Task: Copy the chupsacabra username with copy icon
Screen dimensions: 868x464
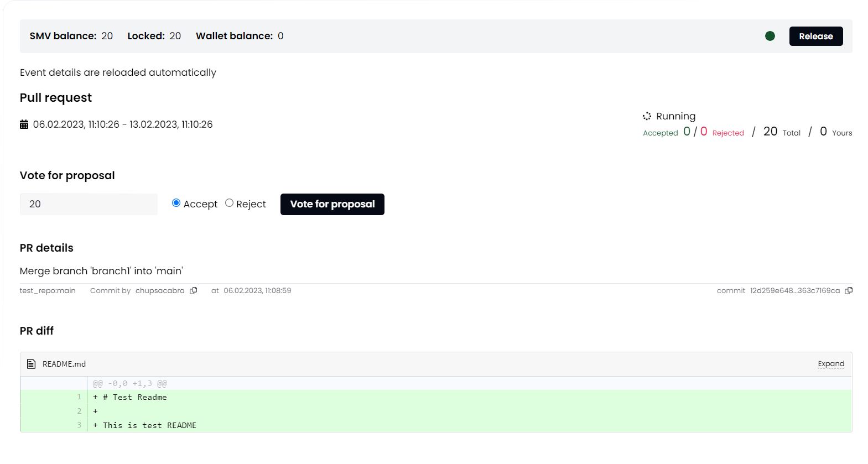Action: tap(193, 291)
